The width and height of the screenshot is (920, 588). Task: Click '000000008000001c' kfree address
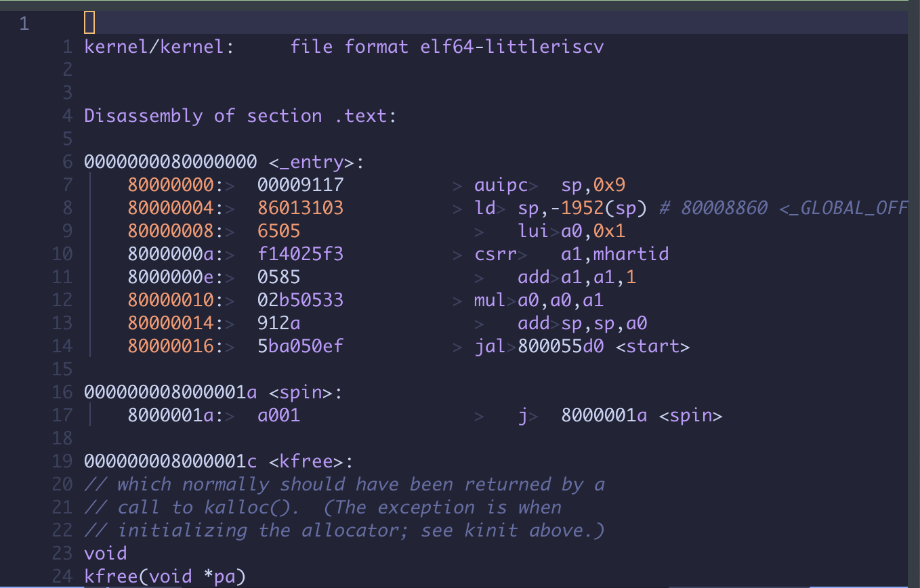171,461
